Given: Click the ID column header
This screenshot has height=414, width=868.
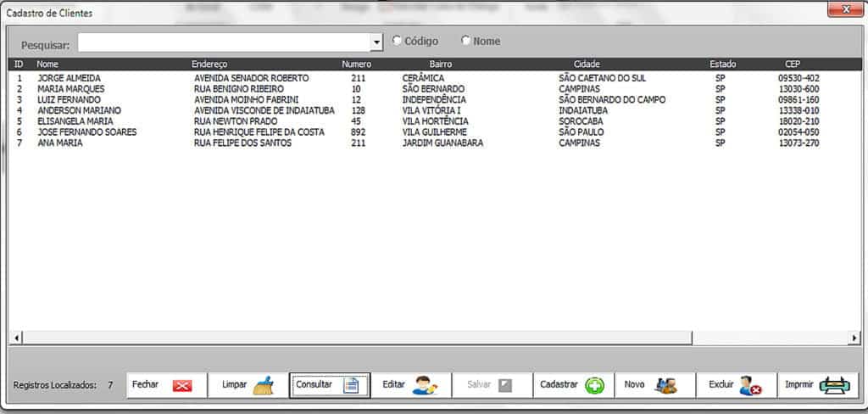Looking at the screenshot, I should point(19,64).
